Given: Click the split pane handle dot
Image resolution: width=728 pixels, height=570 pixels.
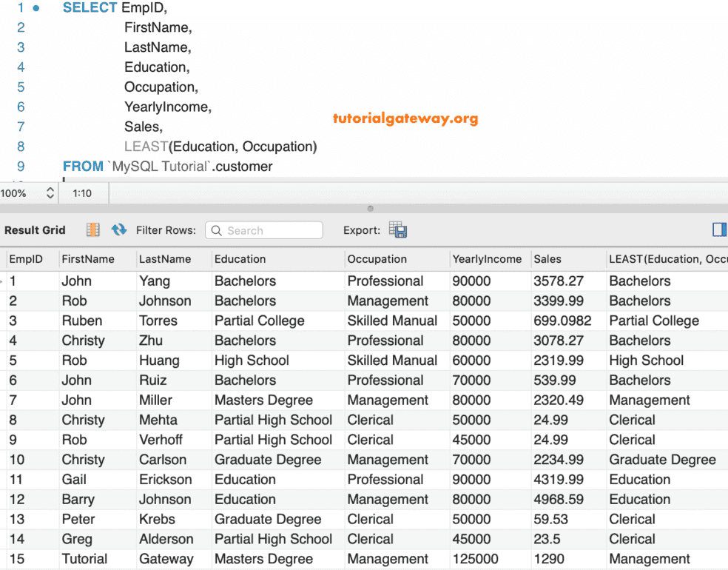Looking at the screenshot, I should click(370, 209).
